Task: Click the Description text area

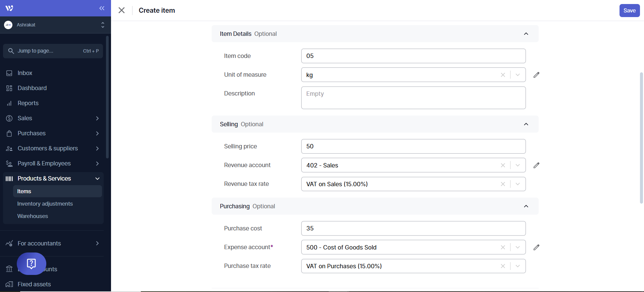Action: [x=413, y=98]
